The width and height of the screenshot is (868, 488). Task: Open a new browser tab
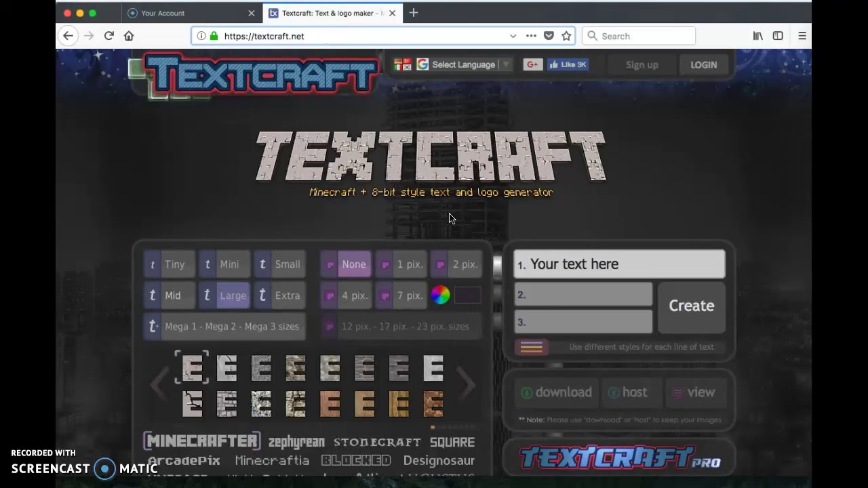tap(413, 13)
